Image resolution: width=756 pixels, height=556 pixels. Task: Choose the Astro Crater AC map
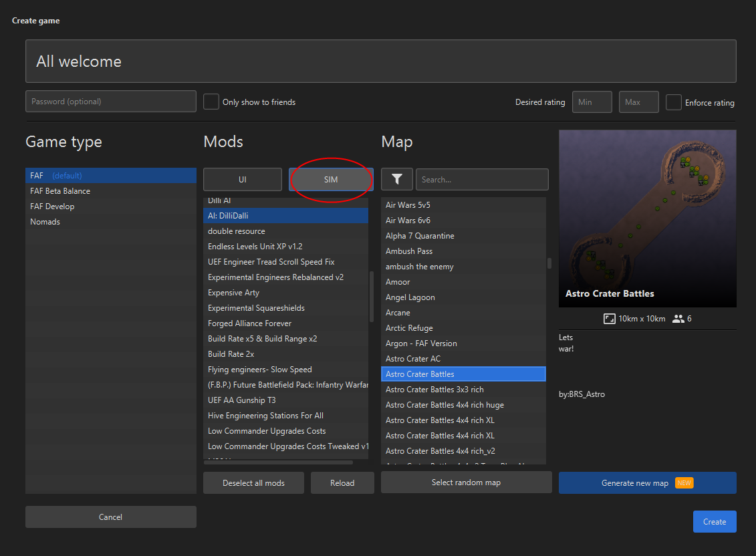[x=463, y=359]
